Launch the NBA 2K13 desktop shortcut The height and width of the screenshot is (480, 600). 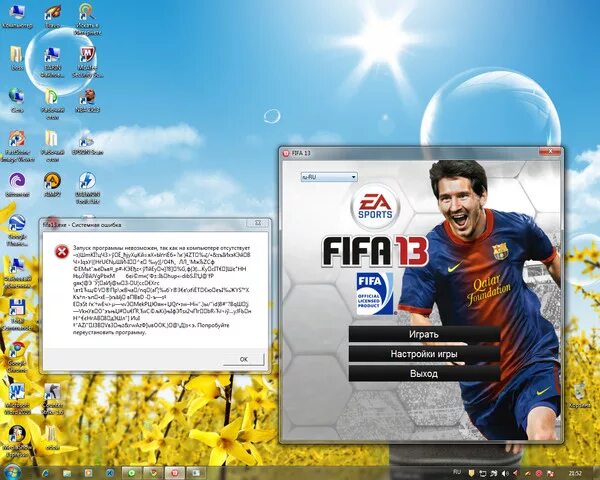pyautogui.click(x=88, y=100)
